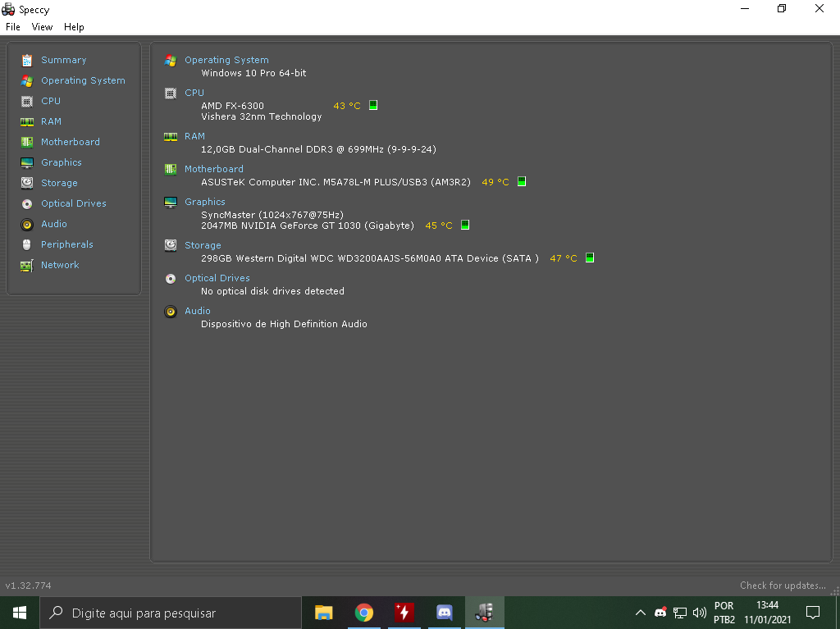Click the version number v1.32.774

(29, 586)
